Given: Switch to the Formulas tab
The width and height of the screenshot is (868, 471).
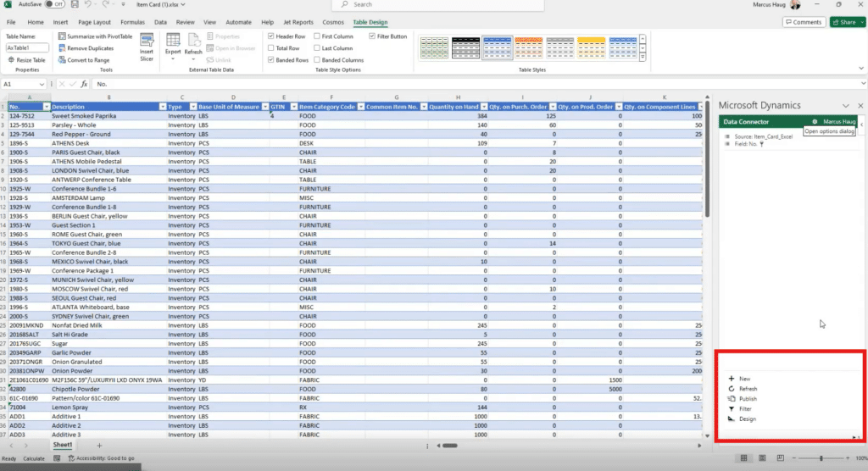Looking at the screenshot, I should pos(132,22).
